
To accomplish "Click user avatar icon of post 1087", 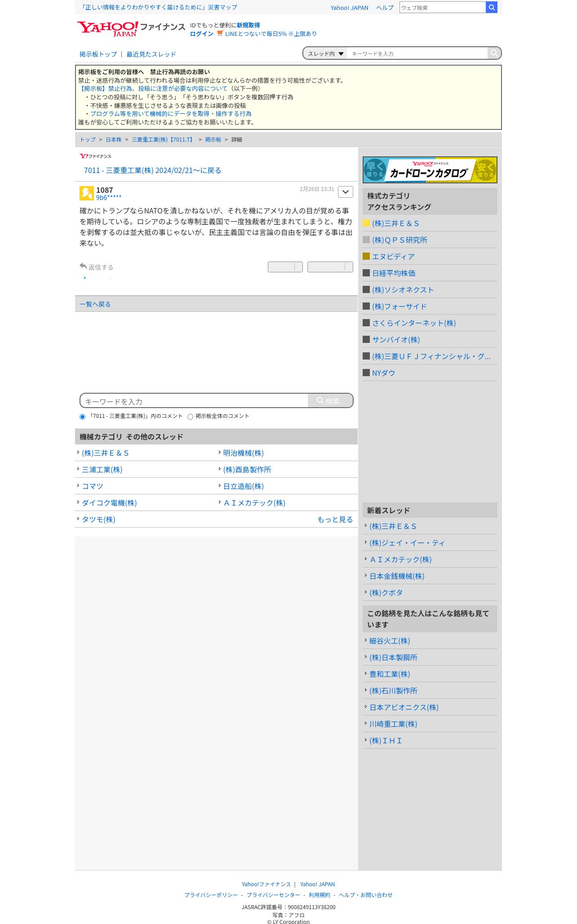I will tap(87, 193).
